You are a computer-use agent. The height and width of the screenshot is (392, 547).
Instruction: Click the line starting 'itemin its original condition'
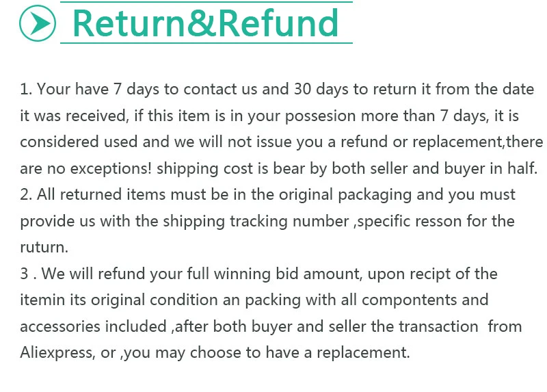[254, 300]
